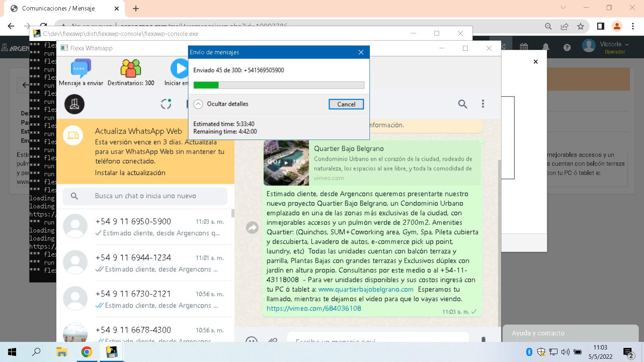Open Windows taskbar search
This screenshot has height=362, width=644.
[x=36, y=352]
